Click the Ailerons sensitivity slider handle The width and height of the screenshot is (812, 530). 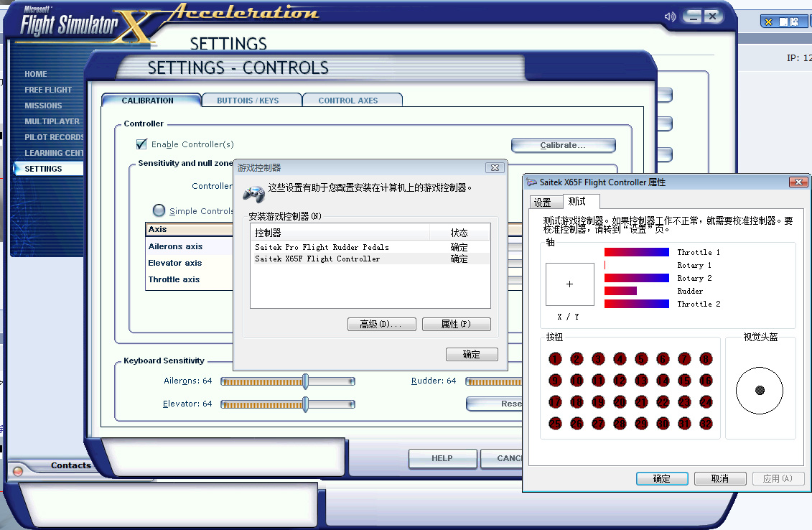point(306,382)
